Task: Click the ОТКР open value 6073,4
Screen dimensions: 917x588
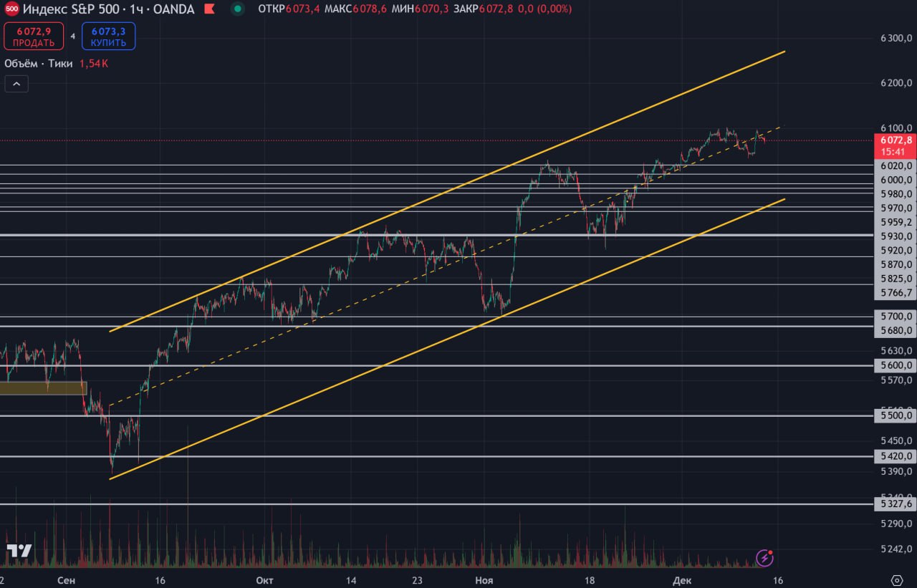Action: click(302, 9)
